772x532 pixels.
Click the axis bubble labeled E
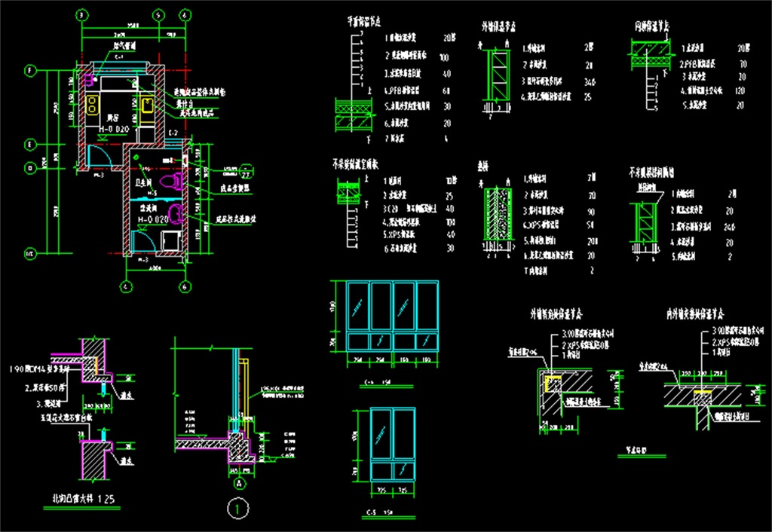click(30, 144)
